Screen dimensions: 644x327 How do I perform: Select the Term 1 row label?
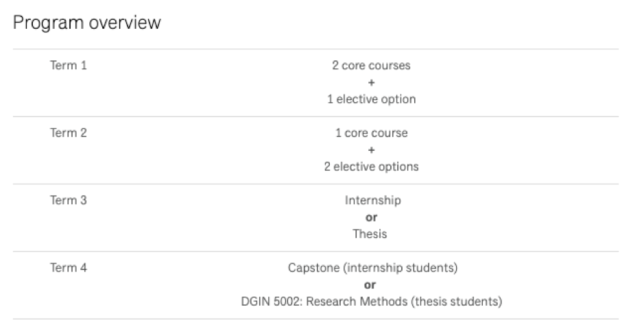click(69, 66)
